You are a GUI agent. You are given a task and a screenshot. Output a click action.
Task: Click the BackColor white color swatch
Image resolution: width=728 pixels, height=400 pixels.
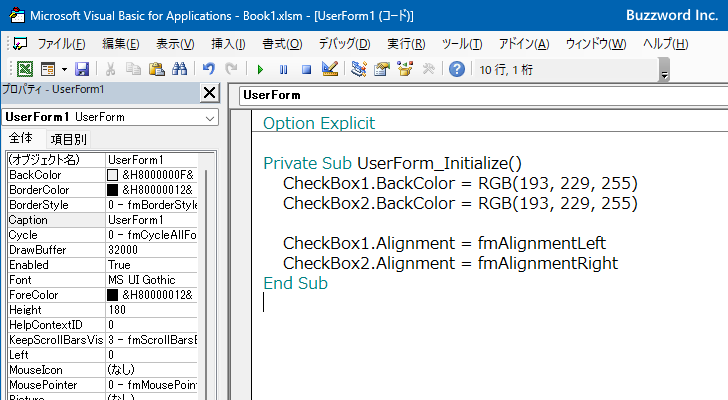112,175
